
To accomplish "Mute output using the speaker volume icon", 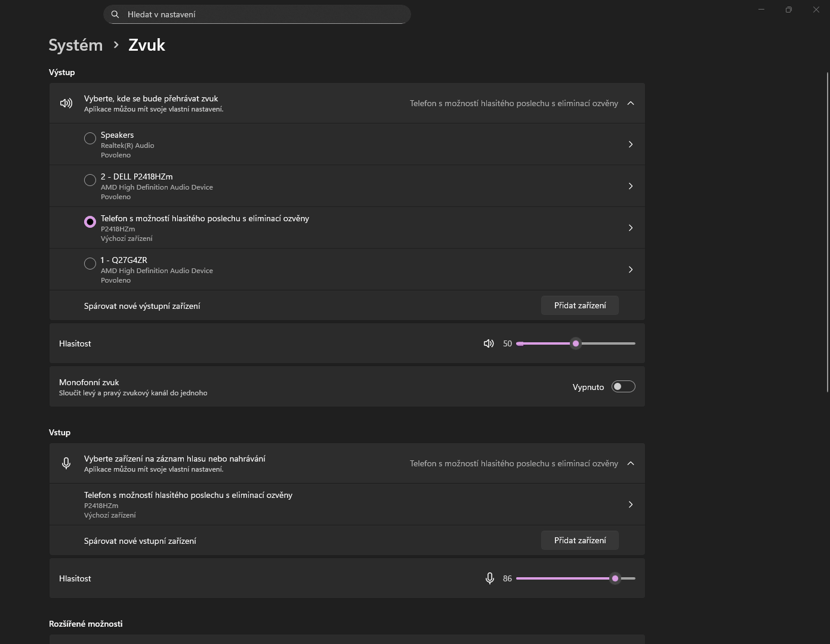I will pos(489,343).
